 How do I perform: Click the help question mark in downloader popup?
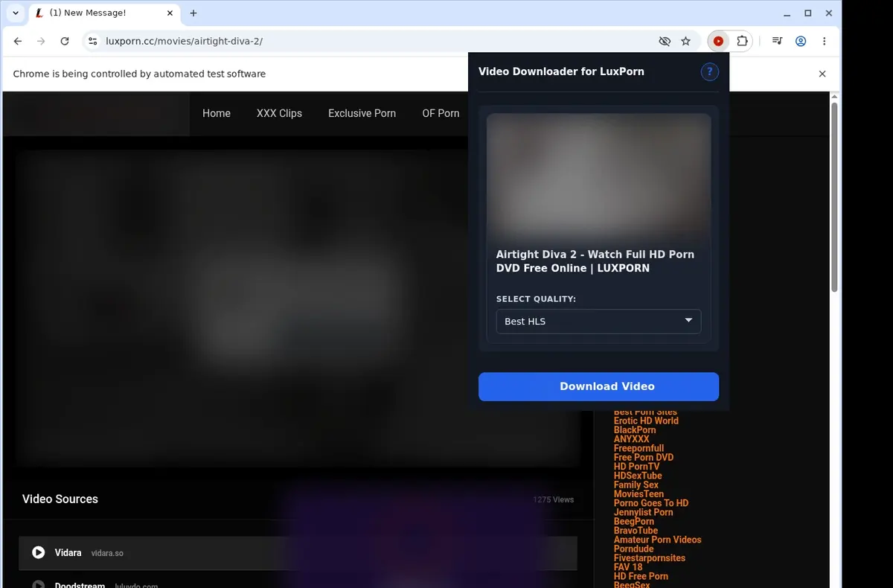pos(709,71)
